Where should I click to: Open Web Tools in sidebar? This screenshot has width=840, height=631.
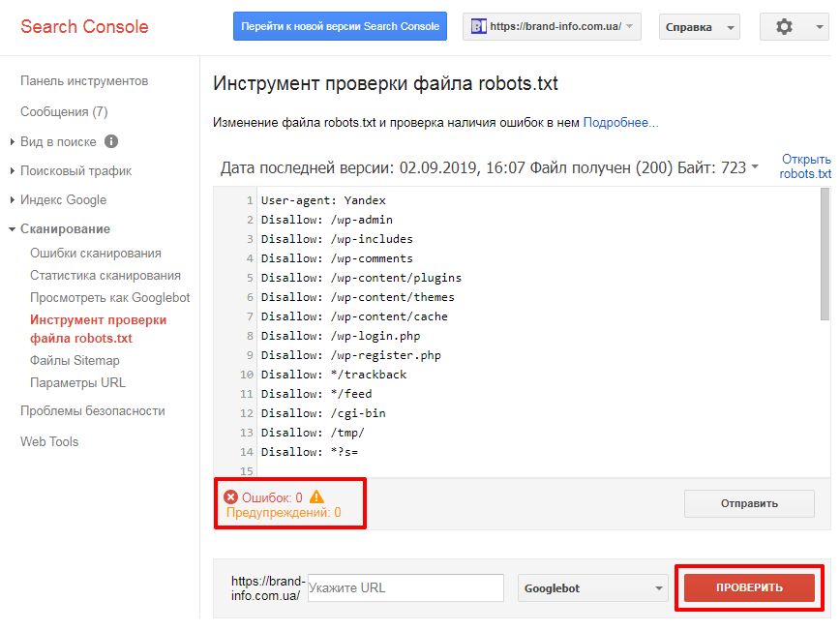click(49, 441)
